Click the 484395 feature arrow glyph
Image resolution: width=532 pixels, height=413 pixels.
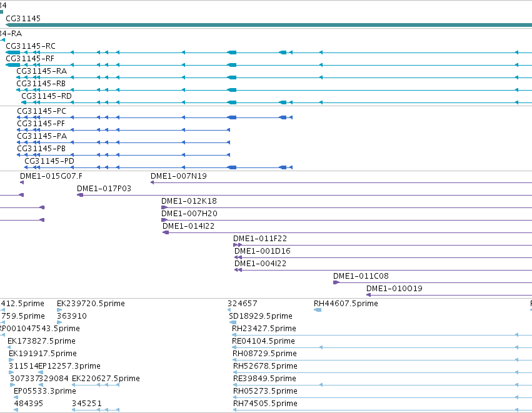pos(16,410)
